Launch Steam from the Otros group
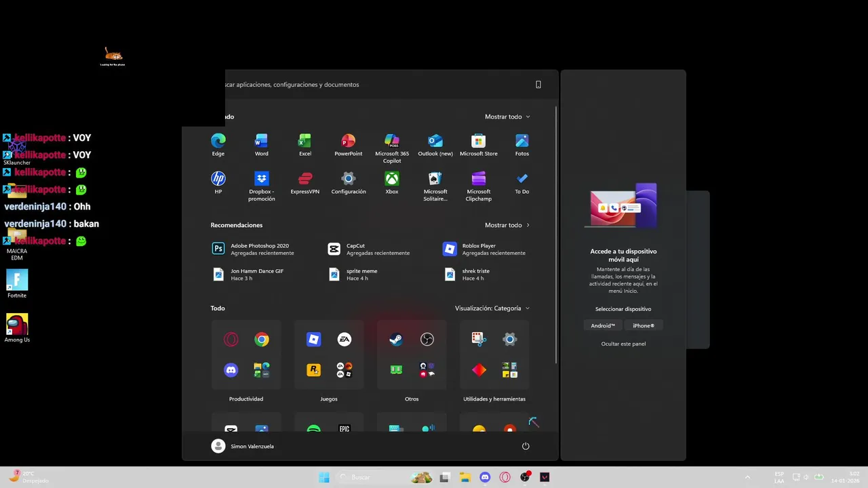The image size is (868, 488). [x=396, y=340]
